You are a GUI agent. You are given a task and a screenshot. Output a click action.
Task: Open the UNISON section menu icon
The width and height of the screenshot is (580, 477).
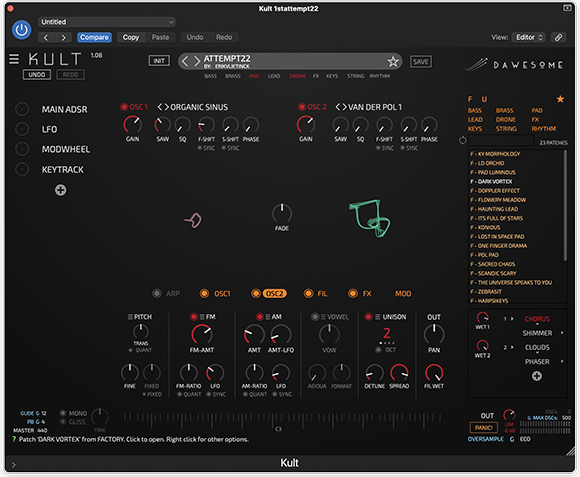point(378,317)
